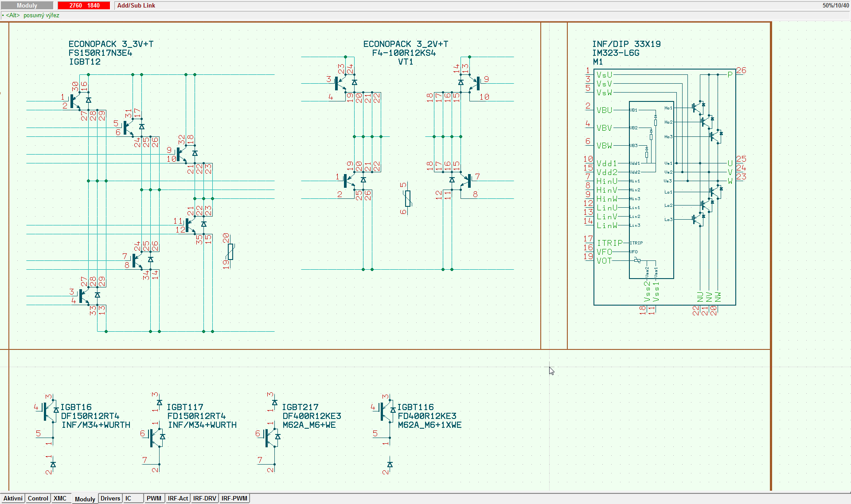Click the VOT pin label on M1
851x504 pixels.
pos(604,261)
